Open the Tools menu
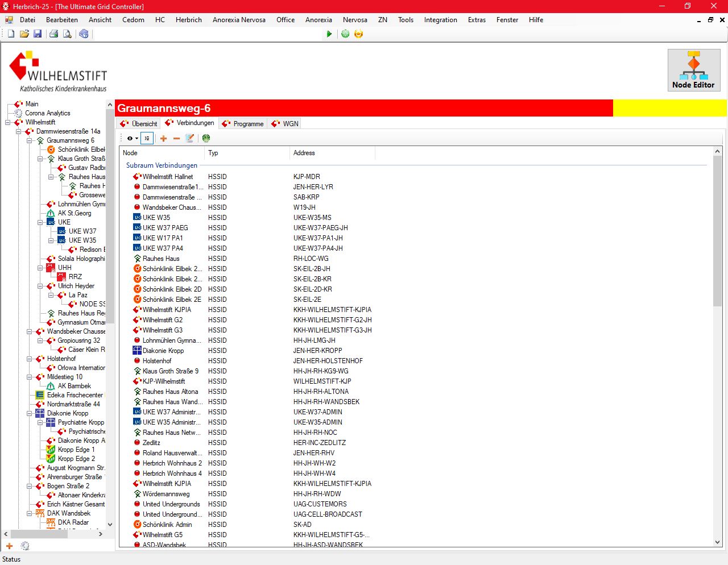The image size is (728, 565). click(406, 20)
